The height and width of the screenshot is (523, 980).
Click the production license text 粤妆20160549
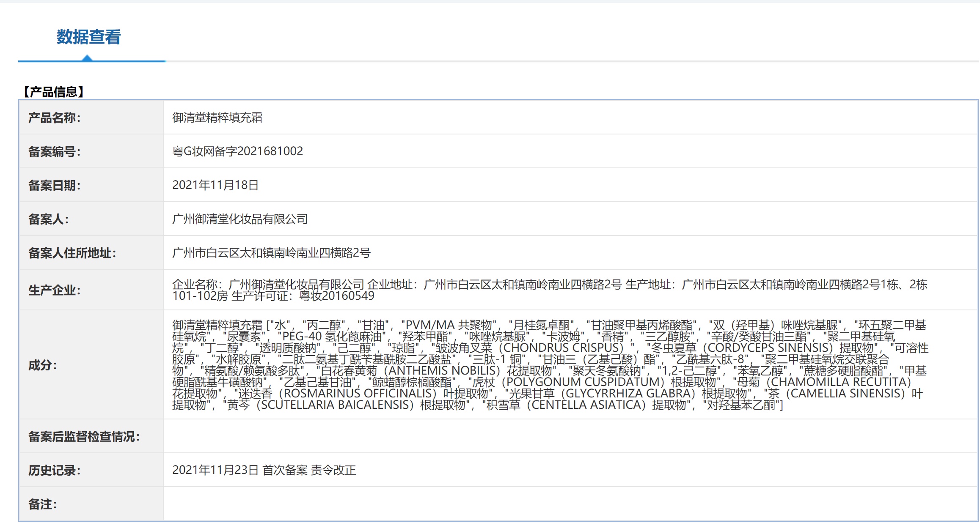[x=336, y=296]
